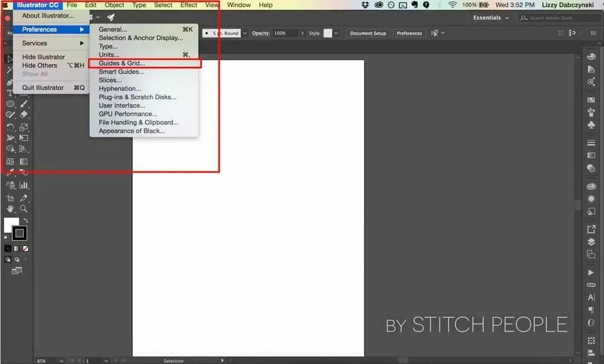Screen dimensions: 604x364
Task: Enable Draw Normal mode
Action: [8, 260]
